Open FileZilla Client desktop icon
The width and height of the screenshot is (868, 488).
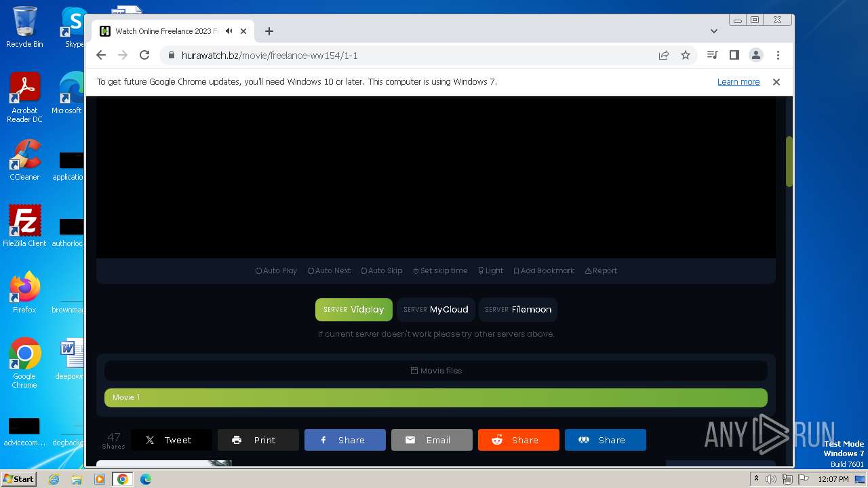tap(24, 226)
